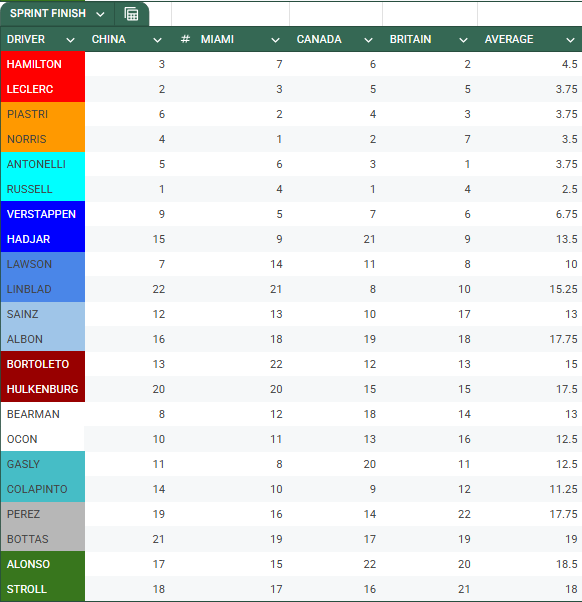Open the table calculator icon beside SPRINT FINISH
Viewport: 582px width, 602px height.
click(131, 14)
